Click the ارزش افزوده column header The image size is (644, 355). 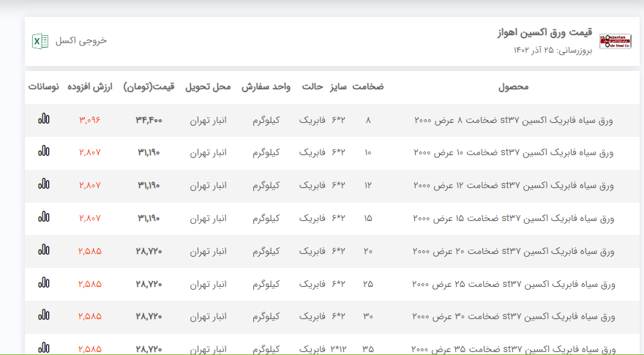90,87
